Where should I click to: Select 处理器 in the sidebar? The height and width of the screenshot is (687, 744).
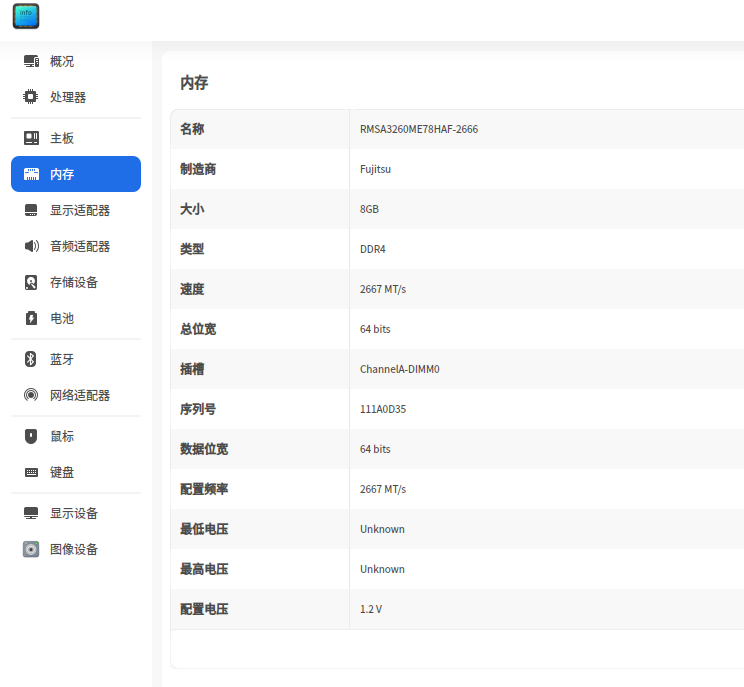tap(76, 97)
